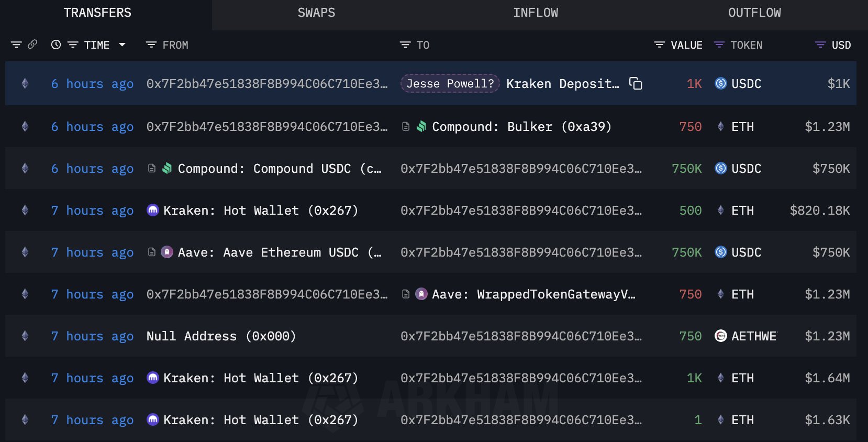Expand the TIME sort dropdown arrow
This screenshot has width=868, height=442.
(x=122, y=45)
